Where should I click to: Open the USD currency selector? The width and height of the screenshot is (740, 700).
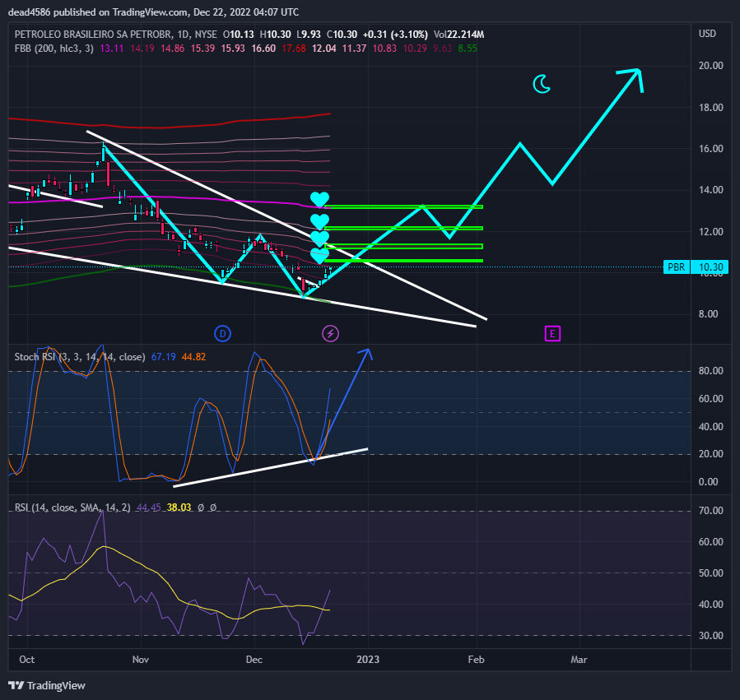pos(707,34)
